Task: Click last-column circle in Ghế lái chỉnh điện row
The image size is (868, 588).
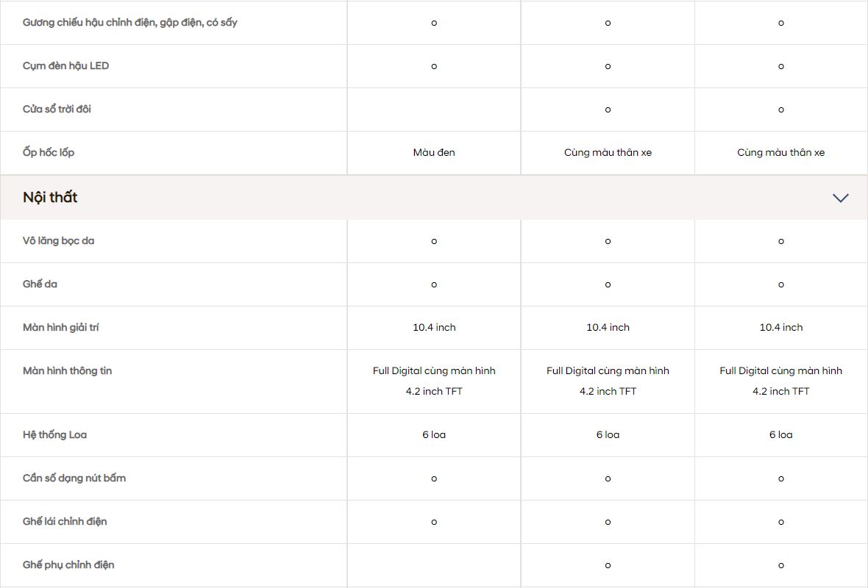Action: pyautogui.click(x=781, y=522)
